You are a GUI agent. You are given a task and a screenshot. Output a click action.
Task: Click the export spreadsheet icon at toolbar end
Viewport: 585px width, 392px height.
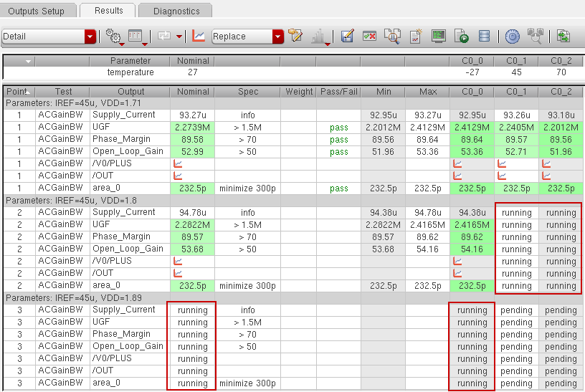[564, 36]
